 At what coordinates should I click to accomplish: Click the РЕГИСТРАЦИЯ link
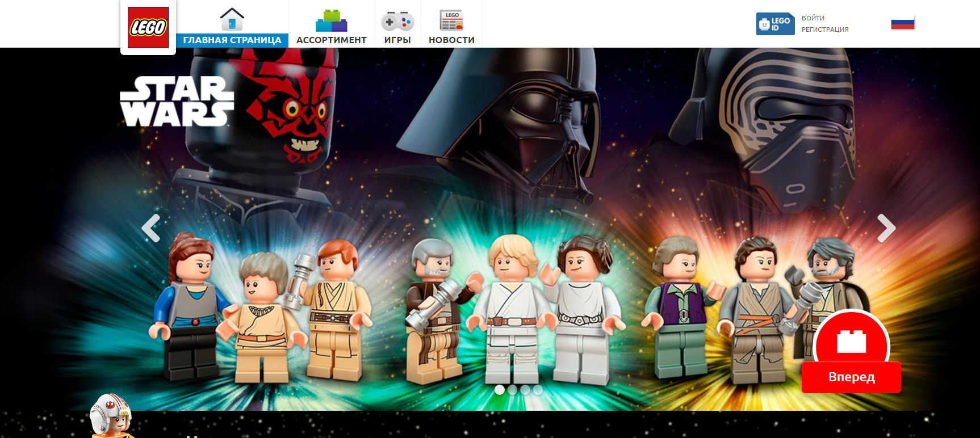tap(825, 30)
